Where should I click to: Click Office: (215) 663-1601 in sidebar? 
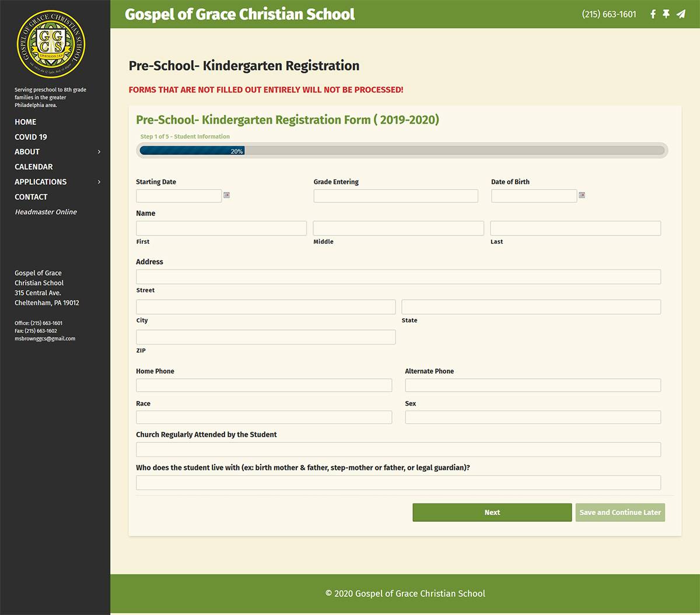(38, 323)
